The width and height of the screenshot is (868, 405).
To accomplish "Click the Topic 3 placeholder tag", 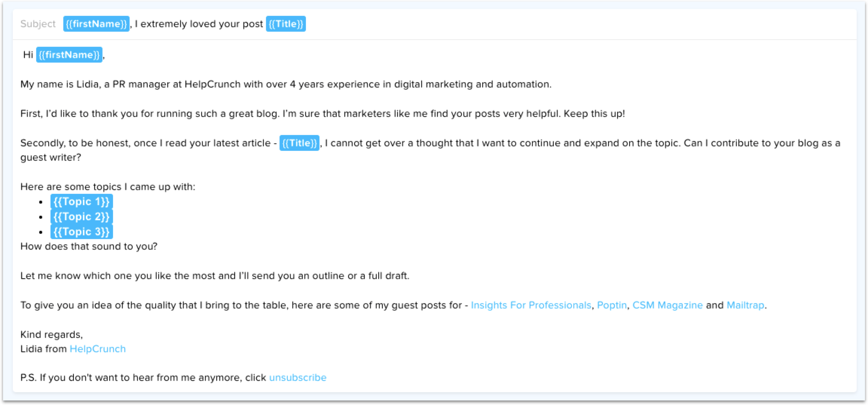I will (x=82, y=232).
